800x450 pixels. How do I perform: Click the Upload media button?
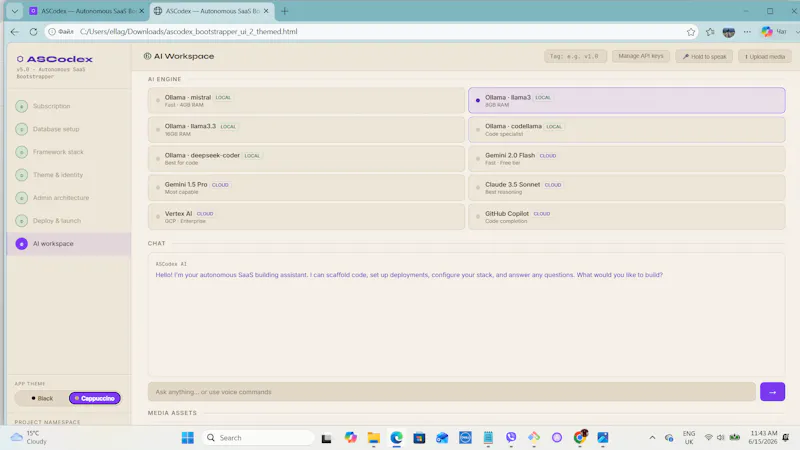(x=765, y=57)
